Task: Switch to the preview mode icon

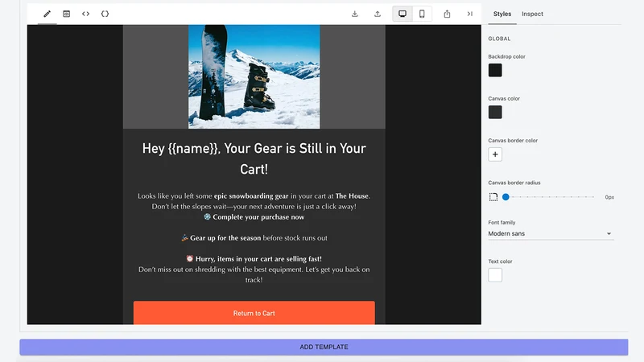Action: click(x=67, y=14)
